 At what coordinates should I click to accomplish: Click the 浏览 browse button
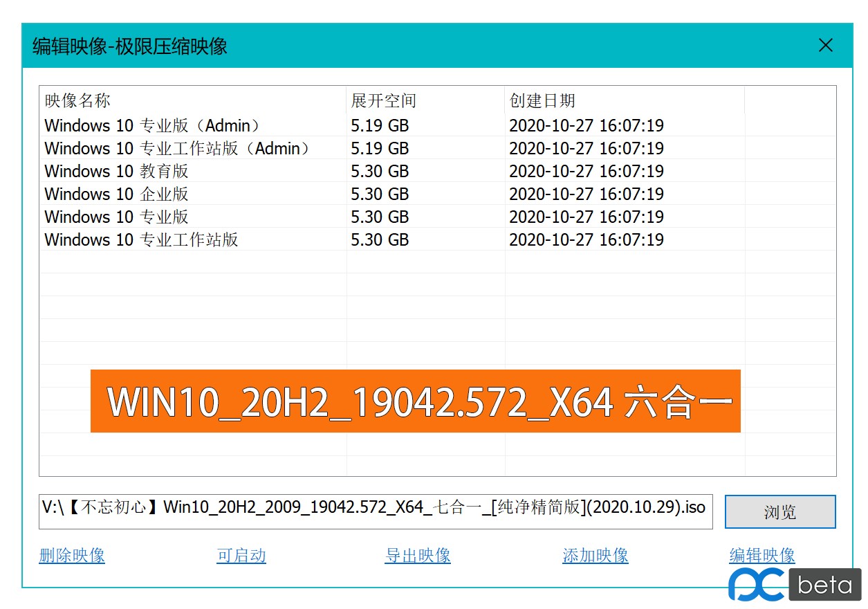[x=780, y=512]
